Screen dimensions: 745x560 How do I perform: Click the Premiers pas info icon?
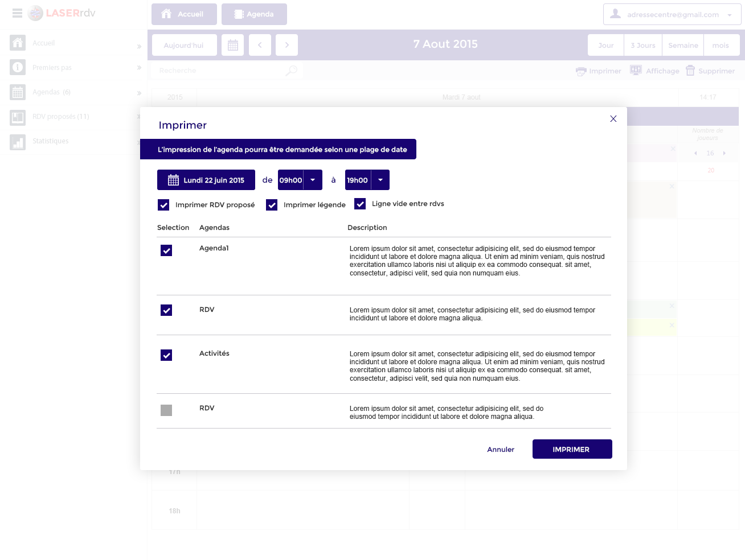point(18,67)
